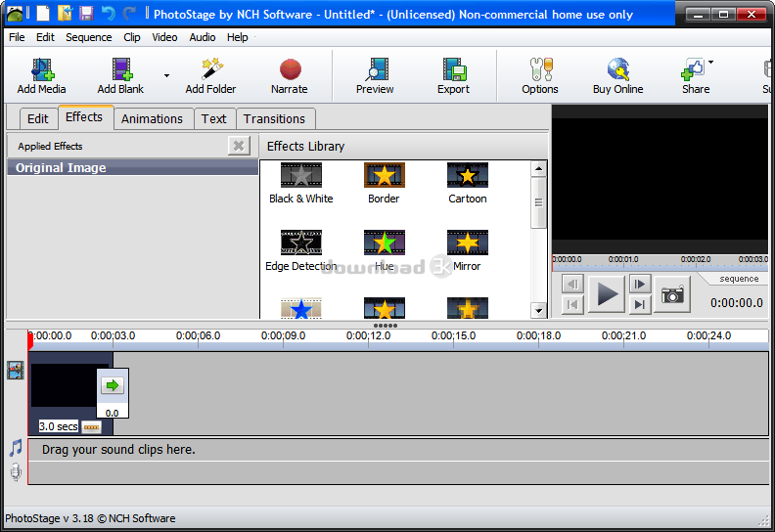Click the 0.0 transition duration value

click(x=113, y=413)
